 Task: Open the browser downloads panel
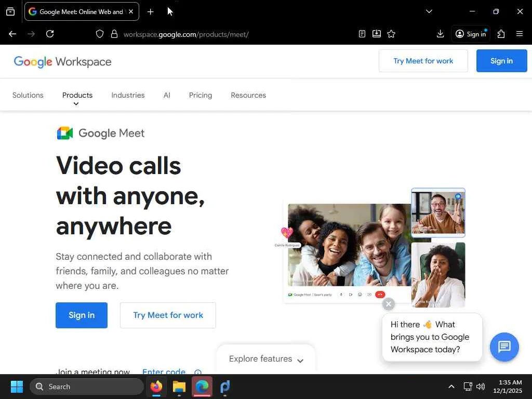pos(440,34)
